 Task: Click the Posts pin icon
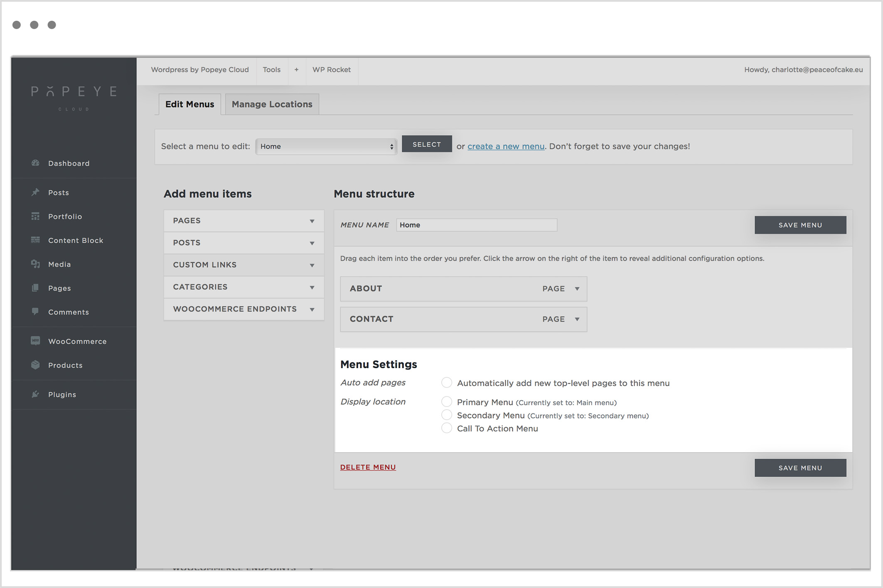tap(35, 192)
